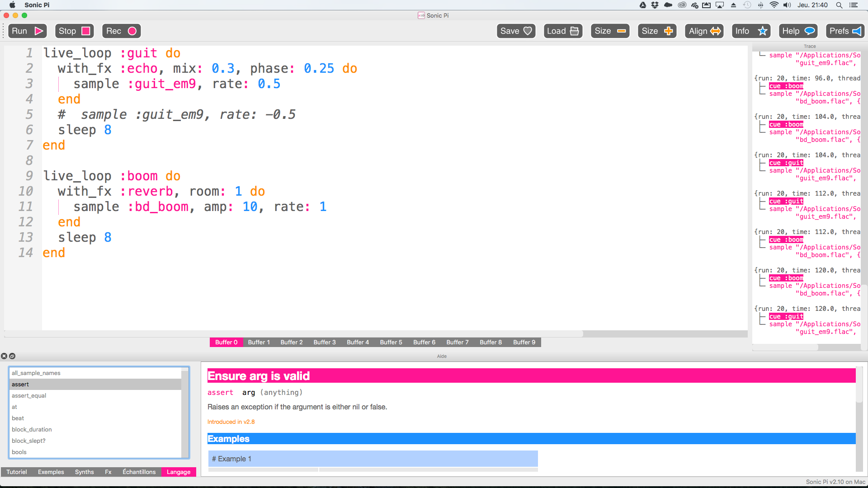This screenshot has height=488, width=868.
Task: Open the Info star button
Action: pos(751,31)
